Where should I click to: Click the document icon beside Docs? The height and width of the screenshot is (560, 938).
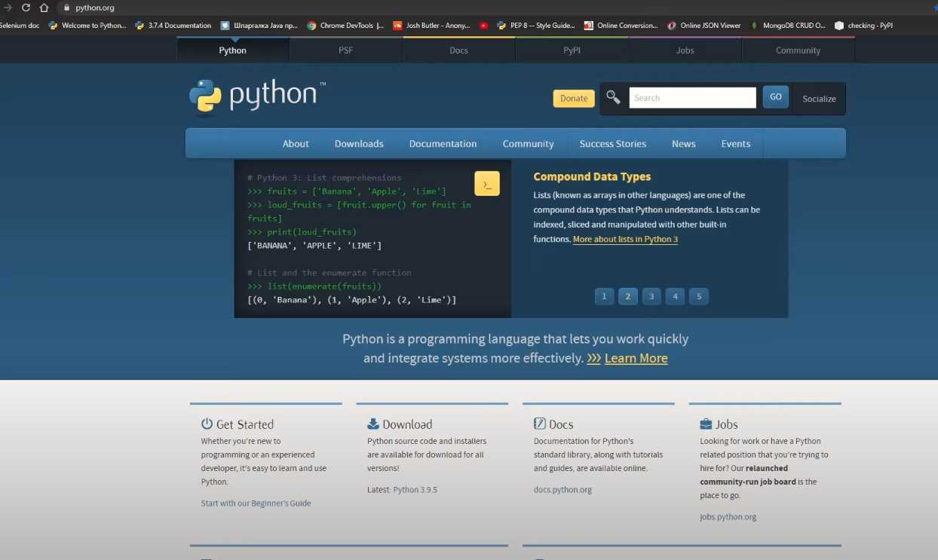click(538, 424)
